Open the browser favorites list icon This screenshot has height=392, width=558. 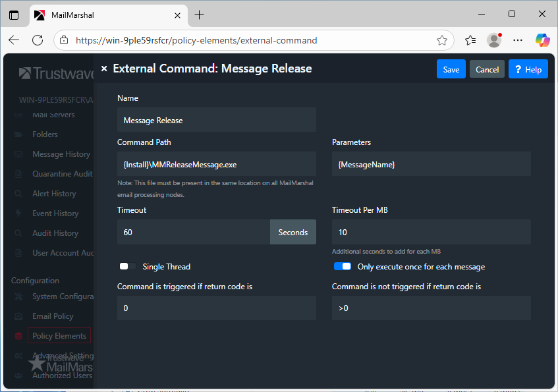(x=470, y=40)
